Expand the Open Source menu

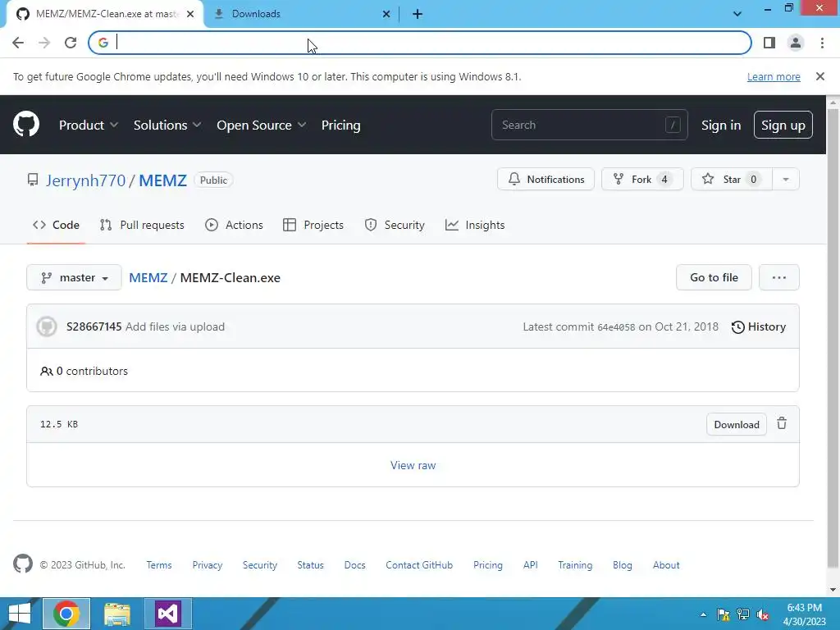coord(262,125)
